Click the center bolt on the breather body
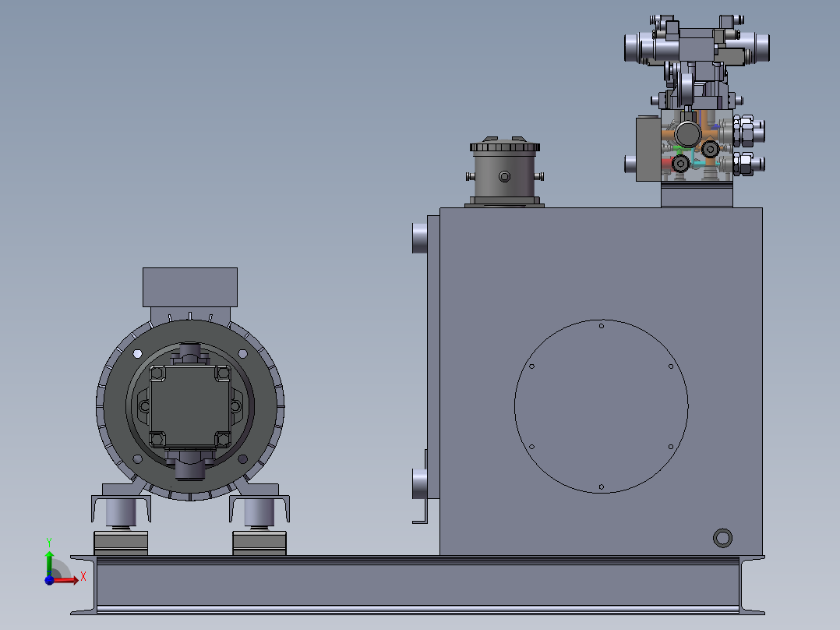Screen dimensions: 840x630 coord(504,176)
